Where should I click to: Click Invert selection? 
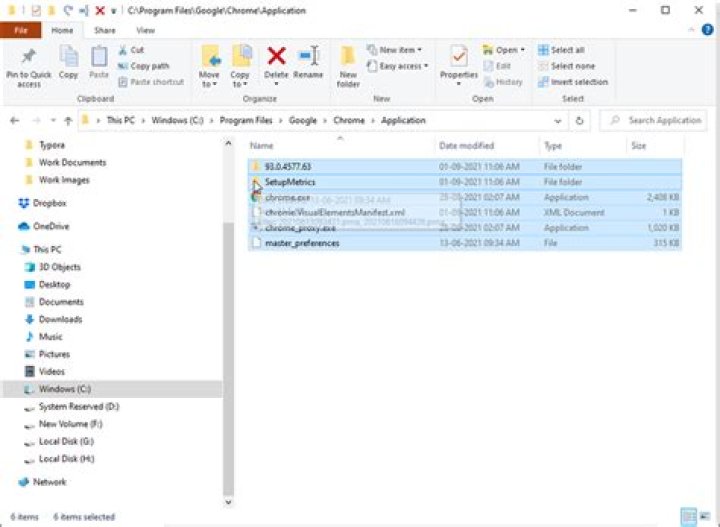[573, 82]
